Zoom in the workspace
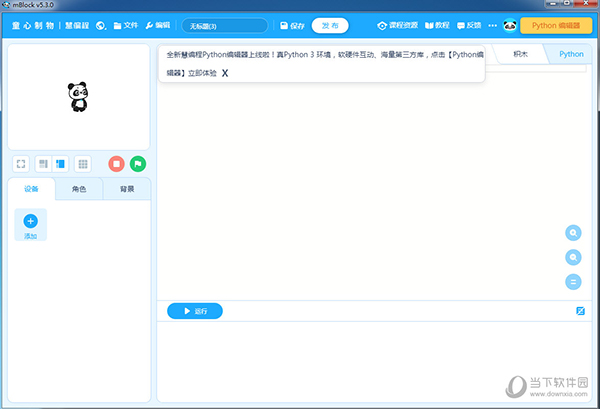This screenshot has width=600, height=409. click(x=573, y=233)
